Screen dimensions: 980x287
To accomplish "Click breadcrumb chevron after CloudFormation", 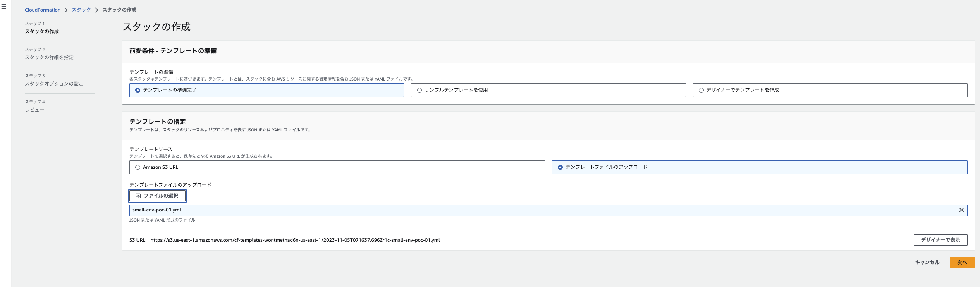I will (66, 10).
